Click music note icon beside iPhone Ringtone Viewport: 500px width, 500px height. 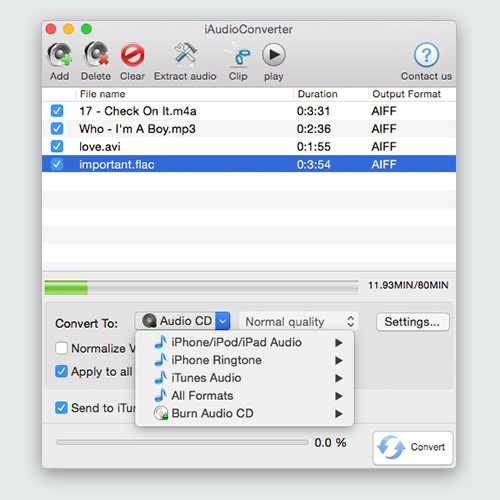tap(161, 360)
